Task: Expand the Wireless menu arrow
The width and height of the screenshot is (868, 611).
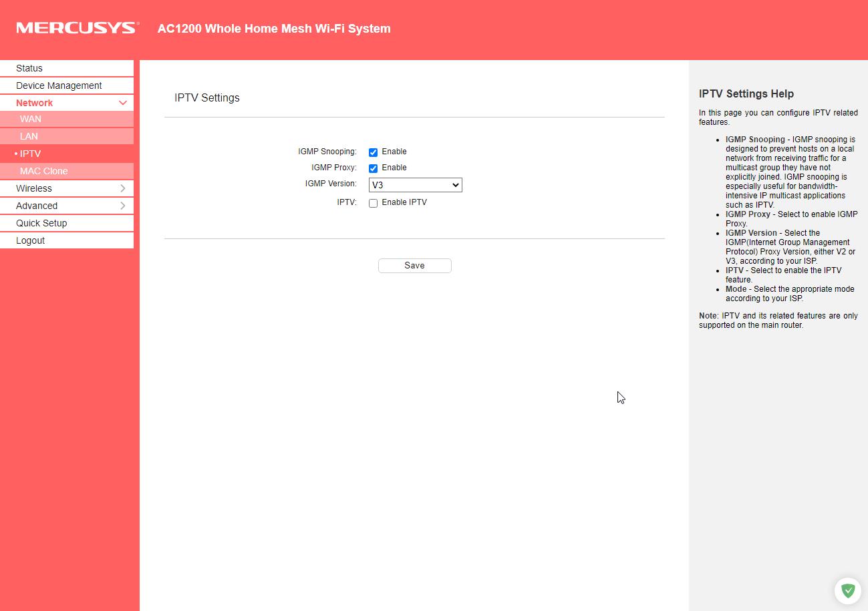Action: 123,188
